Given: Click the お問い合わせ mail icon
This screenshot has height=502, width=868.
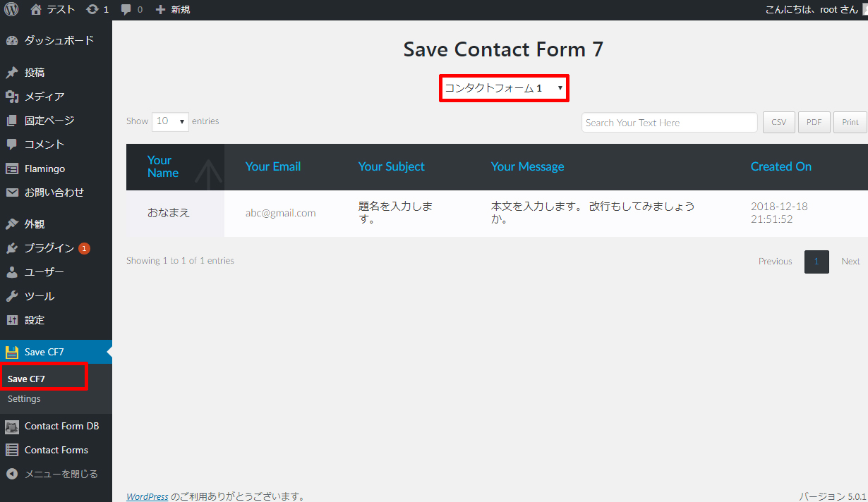Looking at the screenshot, I should coord(12,192).
